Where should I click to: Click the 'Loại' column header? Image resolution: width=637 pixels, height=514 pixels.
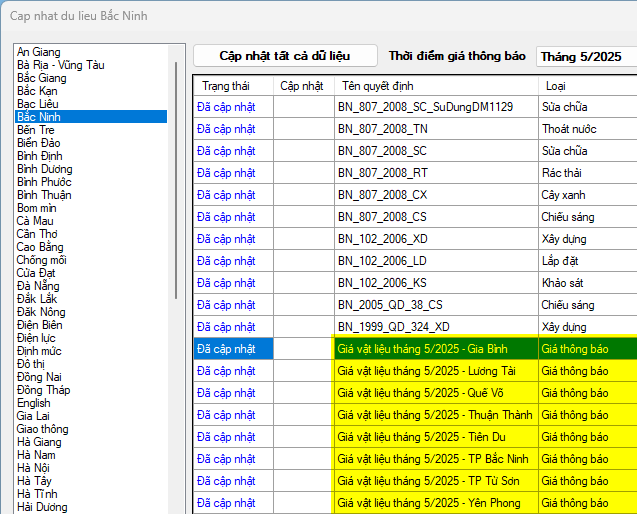(556, 86)
